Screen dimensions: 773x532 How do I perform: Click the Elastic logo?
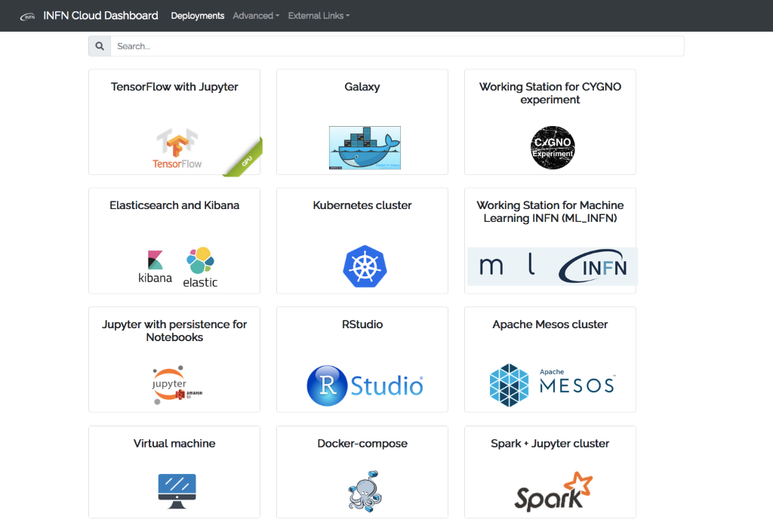pyautogui.click(x=200, y=267)
